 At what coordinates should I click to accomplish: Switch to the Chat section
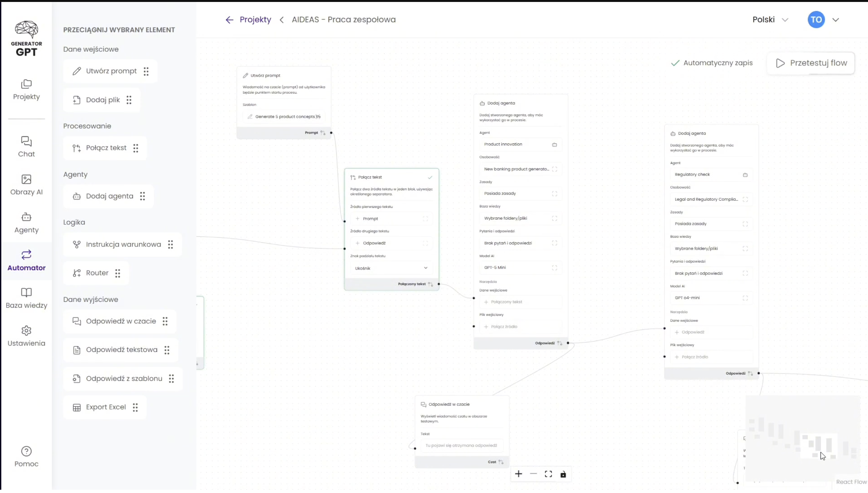pyautogui.click(x=26, y=147)
